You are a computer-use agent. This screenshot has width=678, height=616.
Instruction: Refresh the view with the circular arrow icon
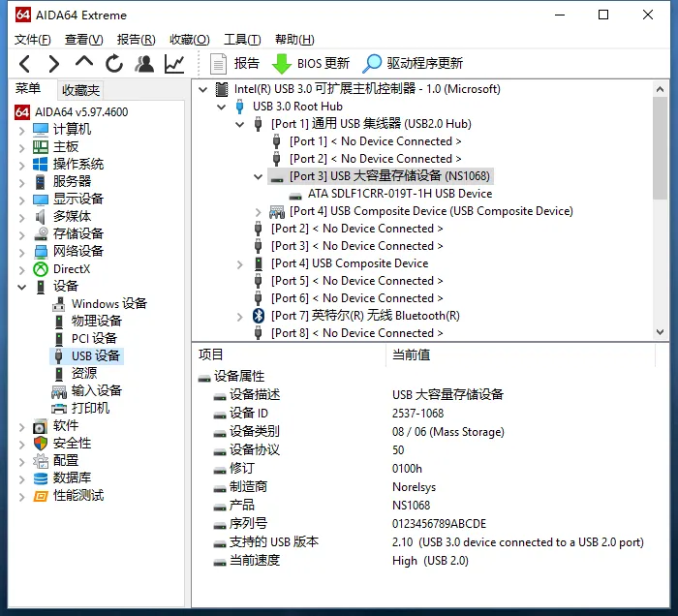tap(114, 64)
